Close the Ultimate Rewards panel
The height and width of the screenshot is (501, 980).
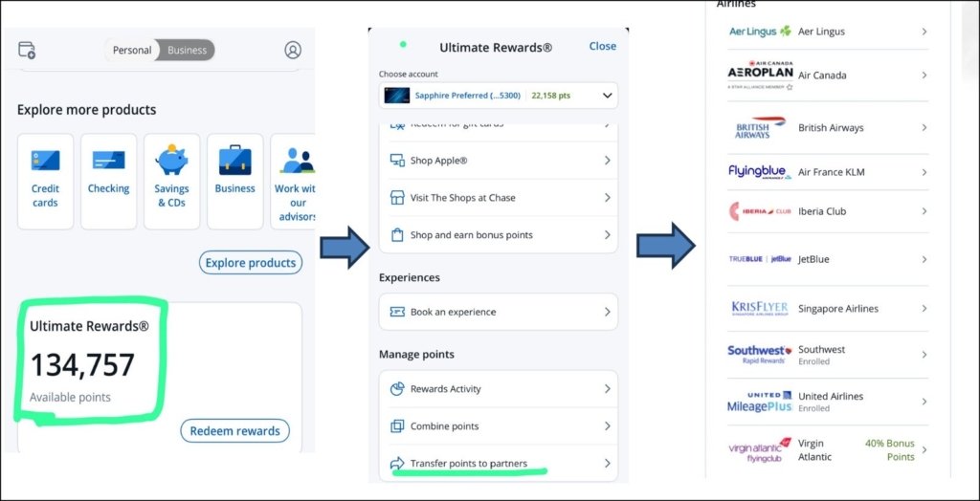pos(602,46)
